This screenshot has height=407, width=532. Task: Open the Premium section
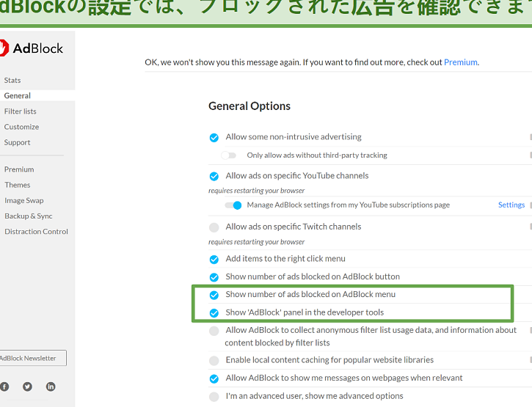(x=19, y=169)
